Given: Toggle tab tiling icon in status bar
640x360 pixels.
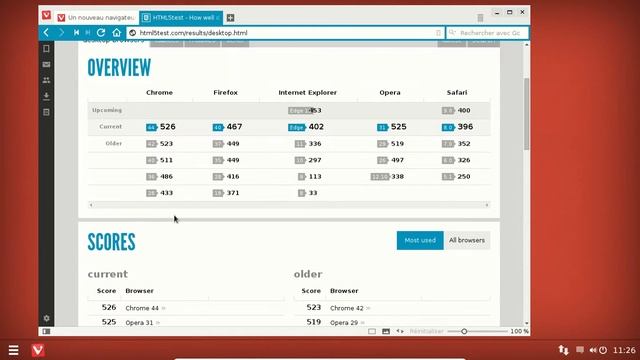Looking at the screenshot, I should (372, 331).
